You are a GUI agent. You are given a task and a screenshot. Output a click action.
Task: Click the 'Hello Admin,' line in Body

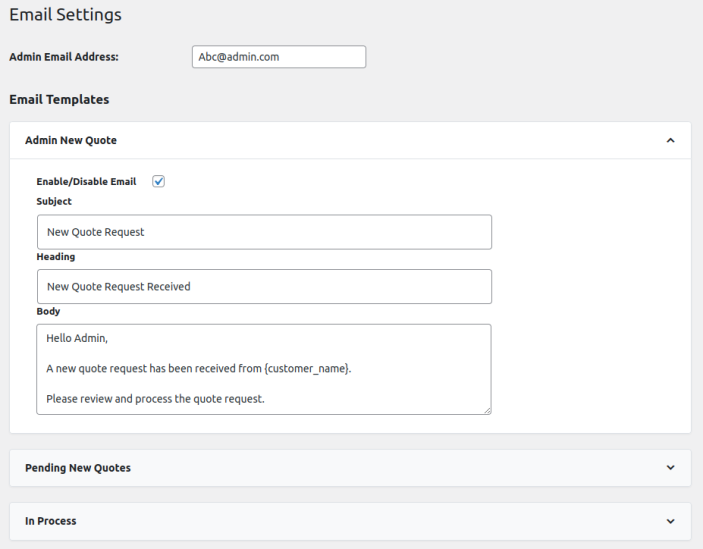[77, 338]
